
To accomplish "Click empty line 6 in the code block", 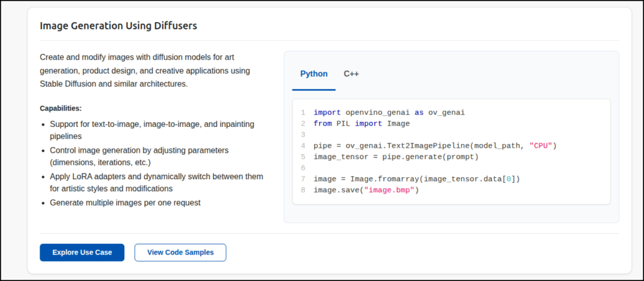I will click(377, 168).
